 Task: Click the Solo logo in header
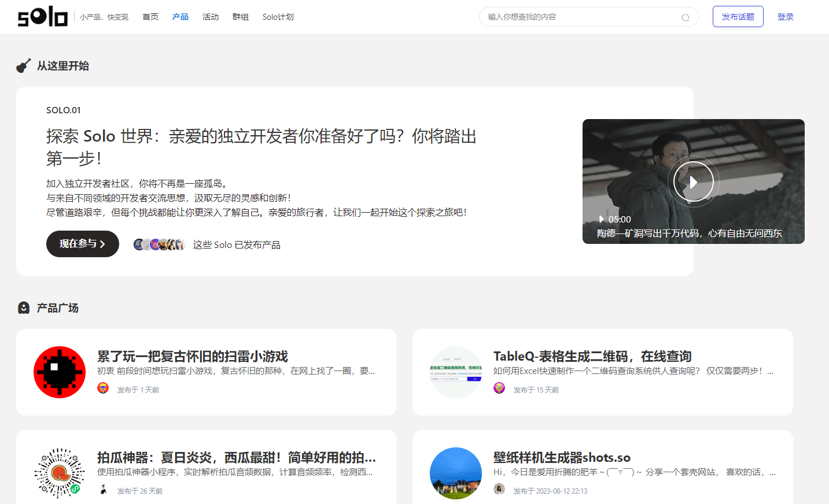43,17
